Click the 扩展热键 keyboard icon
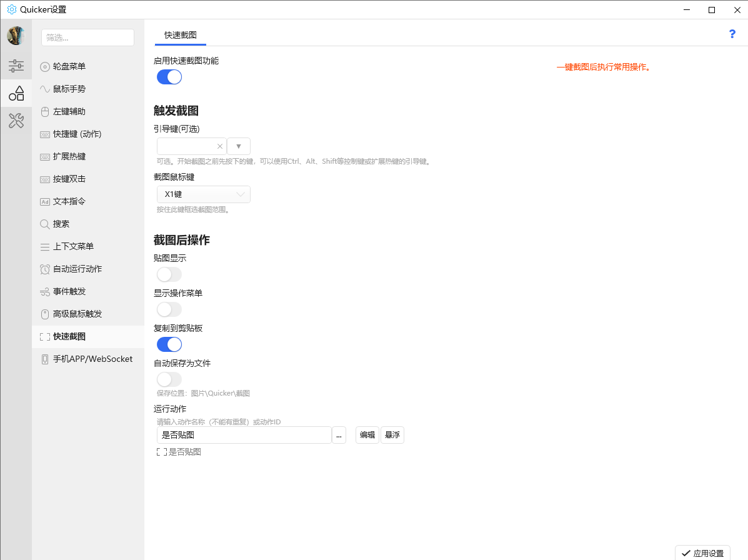748x560 pixels. tap(45, 157)
